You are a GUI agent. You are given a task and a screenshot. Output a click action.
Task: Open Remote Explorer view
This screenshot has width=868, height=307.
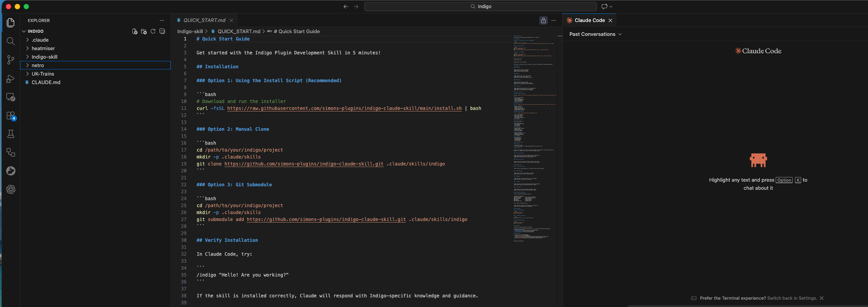point(11,97)
